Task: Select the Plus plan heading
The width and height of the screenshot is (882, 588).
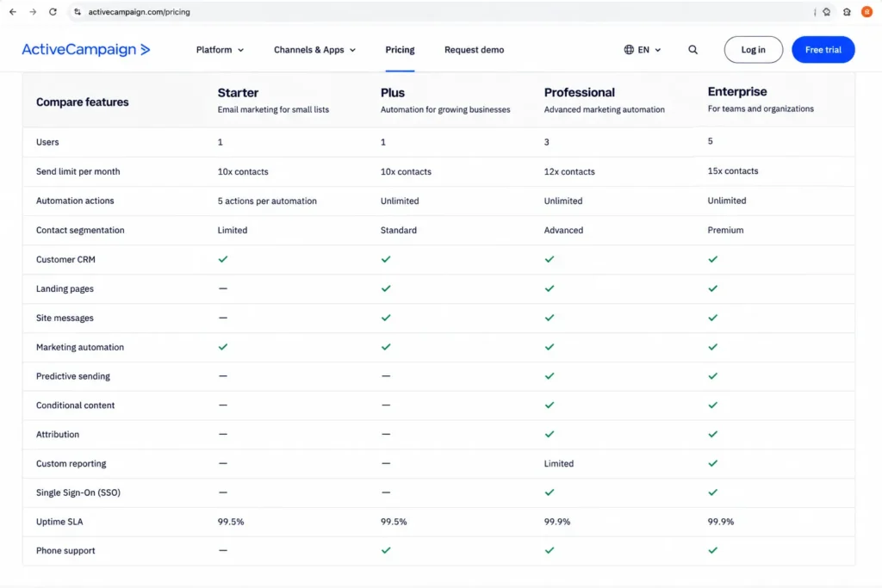Action: (x=393, y=93)
